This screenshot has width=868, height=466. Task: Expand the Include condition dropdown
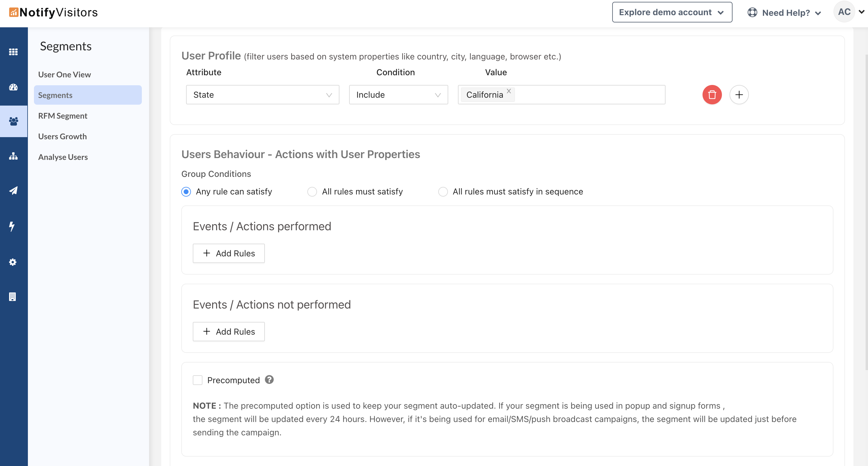click(398, 95)
